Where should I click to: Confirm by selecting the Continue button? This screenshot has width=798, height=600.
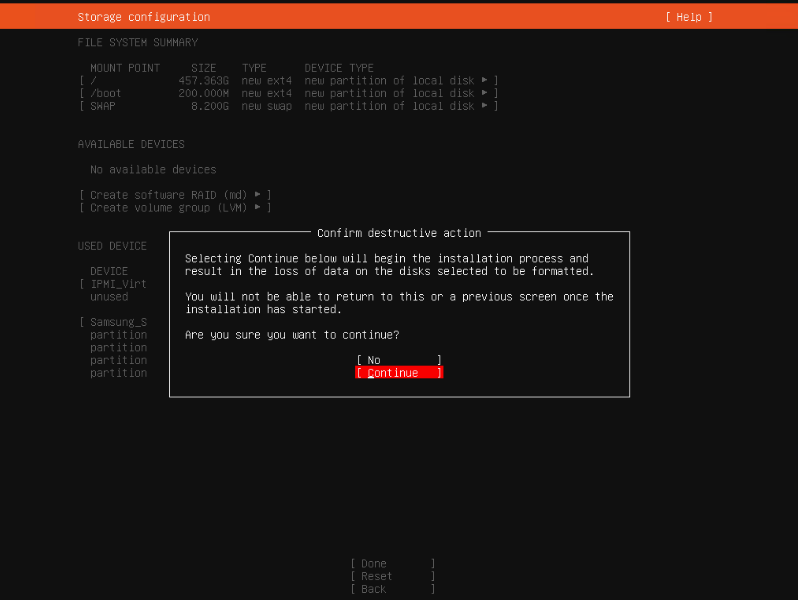tap(398, 373)
